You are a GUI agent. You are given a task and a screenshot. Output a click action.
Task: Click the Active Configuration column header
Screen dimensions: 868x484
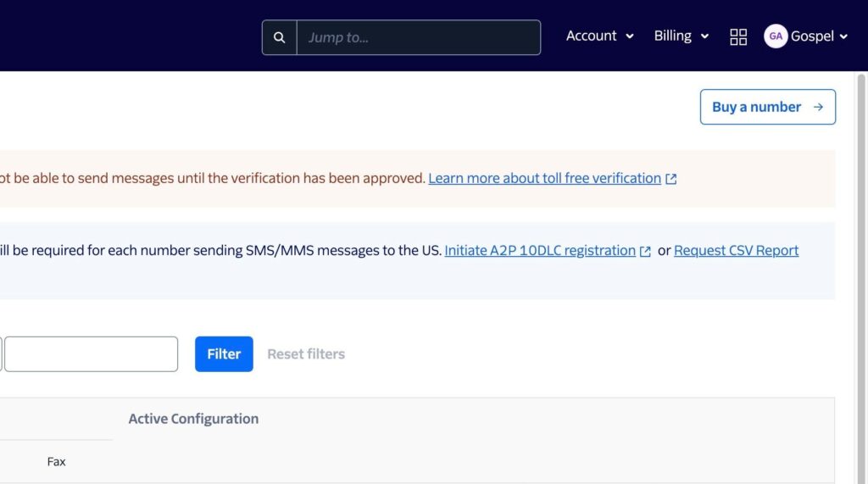(x=193, y=419)
